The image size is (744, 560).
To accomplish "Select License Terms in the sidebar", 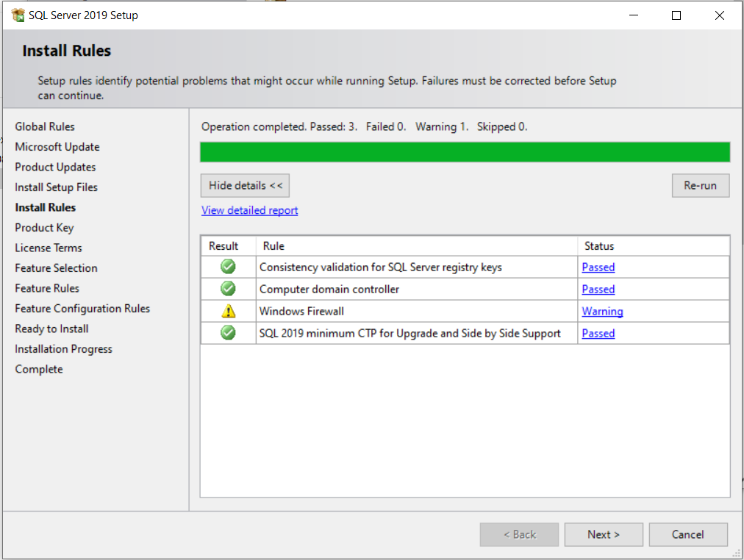I will coord(48,248).
